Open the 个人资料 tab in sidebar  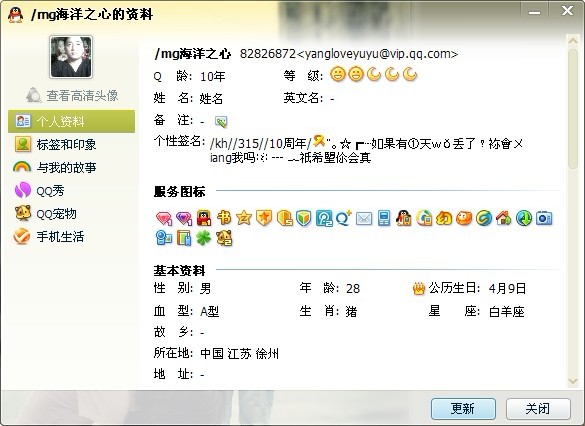pos(71,121)
